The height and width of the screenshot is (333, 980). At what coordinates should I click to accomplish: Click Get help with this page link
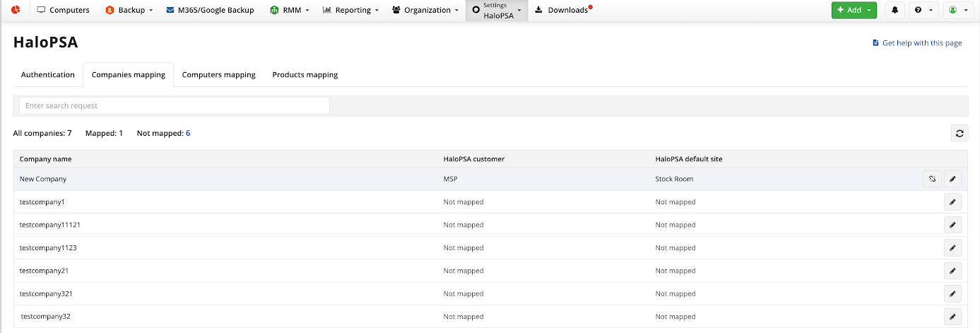[x=917, y=43]
